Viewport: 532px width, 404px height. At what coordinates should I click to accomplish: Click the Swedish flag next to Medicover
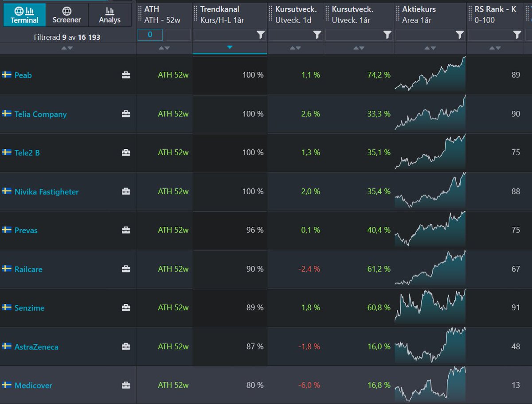click(x=7, y=385)
